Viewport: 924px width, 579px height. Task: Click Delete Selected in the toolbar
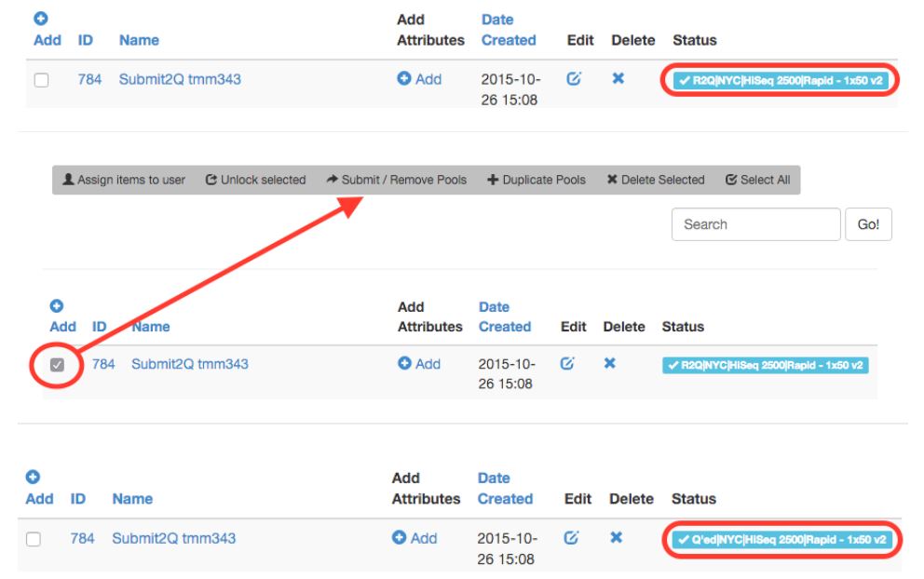(656, 180)
